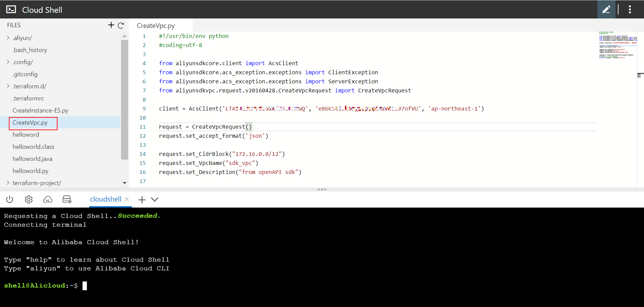Click the editor minimap code preview

point(618,45)
